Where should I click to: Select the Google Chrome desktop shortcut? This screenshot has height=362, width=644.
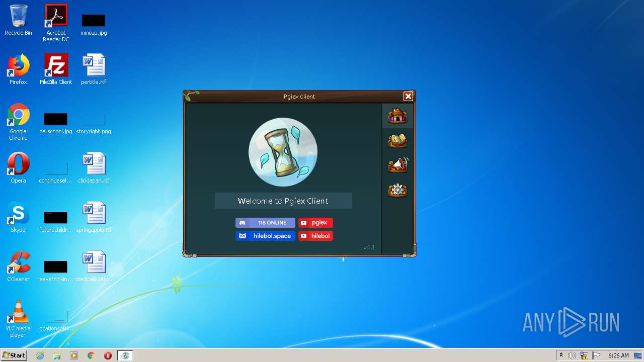pos(18,122)
